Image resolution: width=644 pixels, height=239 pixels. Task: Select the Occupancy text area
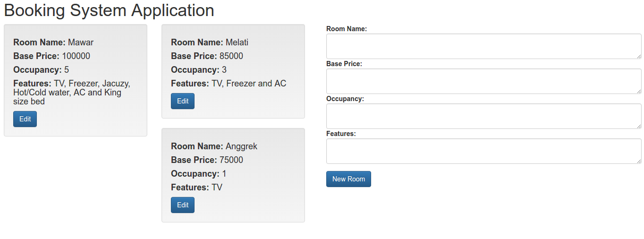click(483, 116)
